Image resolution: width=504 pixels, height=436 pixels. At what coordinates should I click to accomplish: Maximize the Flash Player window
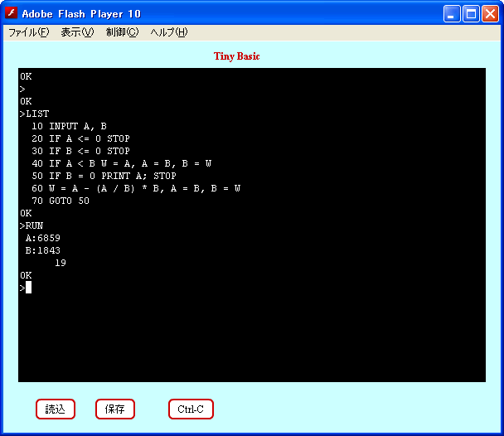click(471, 14)
